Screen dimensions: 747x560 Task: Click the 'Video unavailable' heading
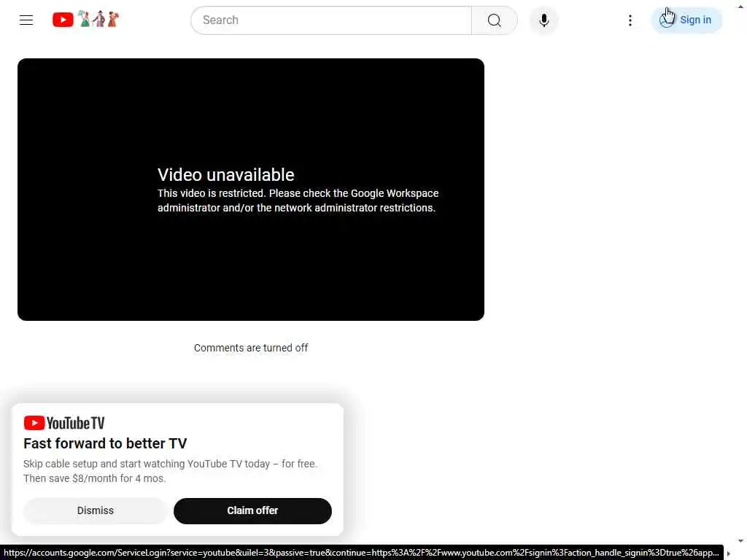pos(226,175)
